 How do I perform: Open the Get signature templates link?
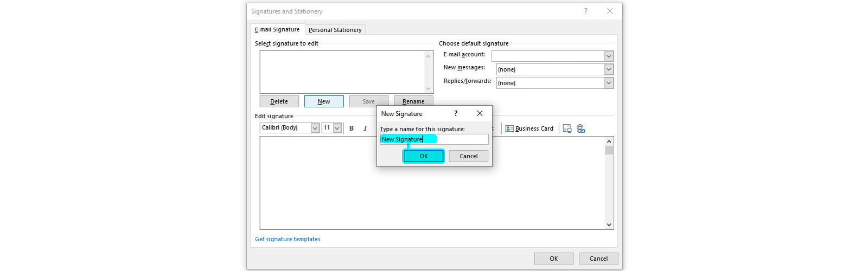(x=288, y=239)
